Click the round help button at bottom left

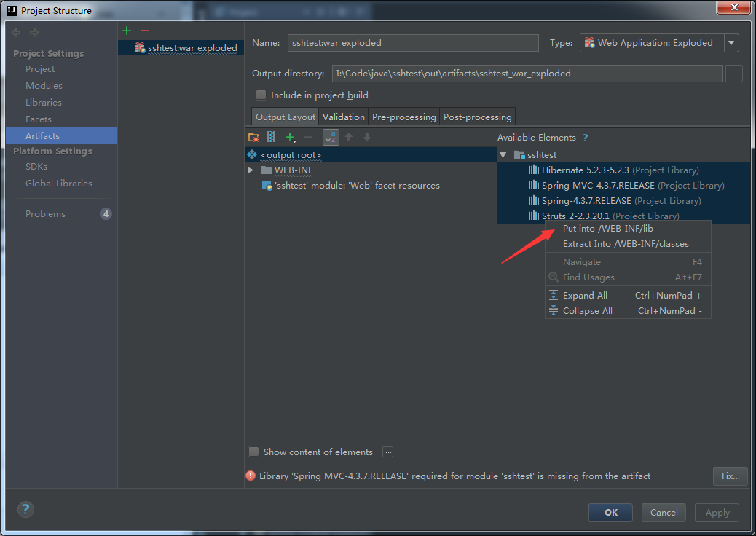pos(25,510)
